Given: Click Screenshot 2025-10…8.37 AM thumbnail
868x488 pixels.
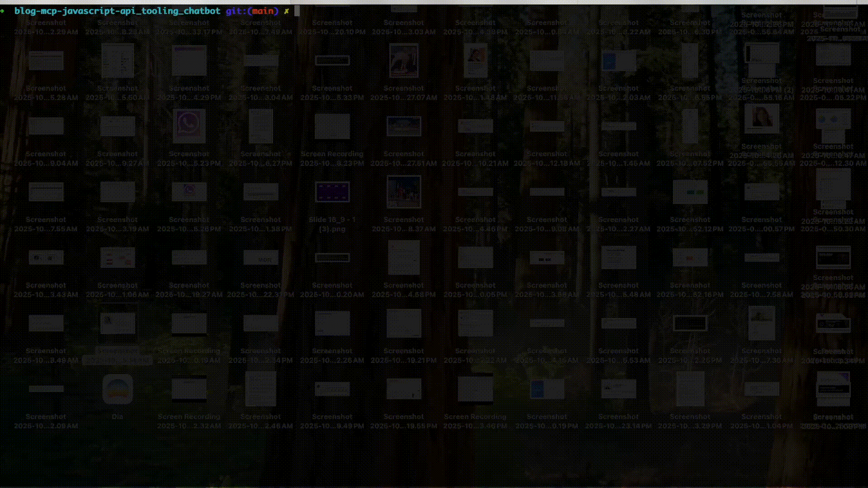Looking at the screenshot, I should (404, 192).
